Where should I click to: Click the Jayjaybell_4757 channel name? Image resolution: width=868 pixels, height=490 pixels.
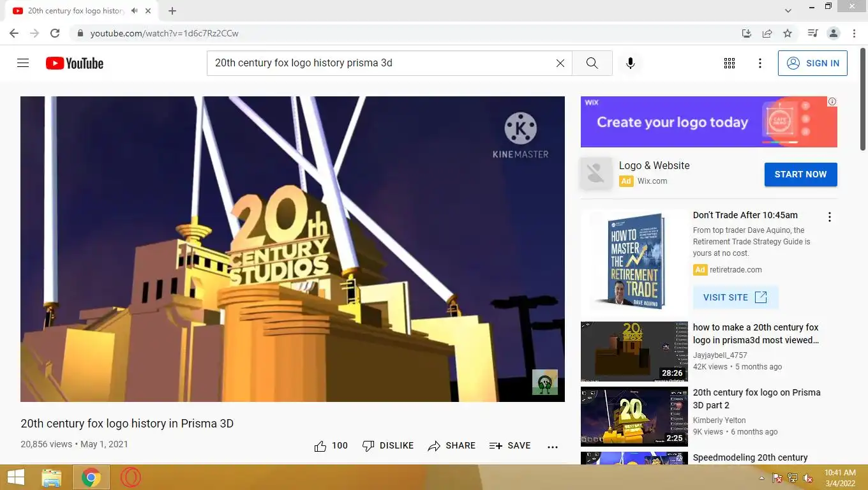(720, 355)
